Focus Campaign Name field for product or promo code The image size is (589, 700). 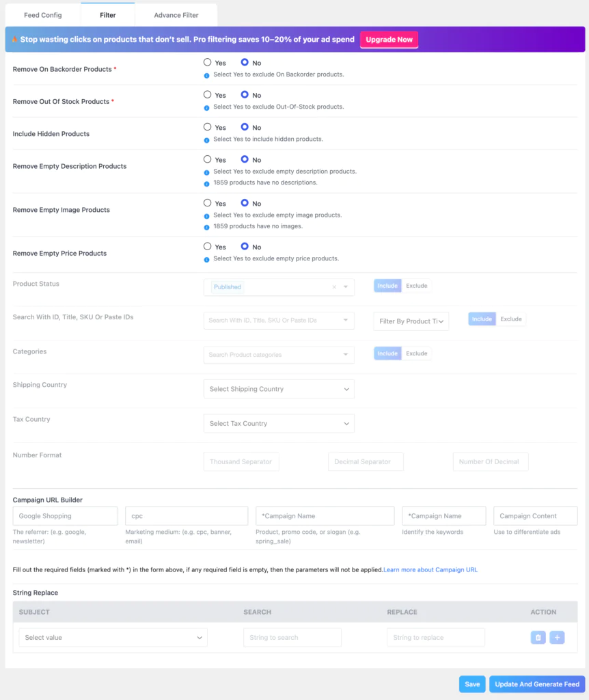click(x=325, y=515)
